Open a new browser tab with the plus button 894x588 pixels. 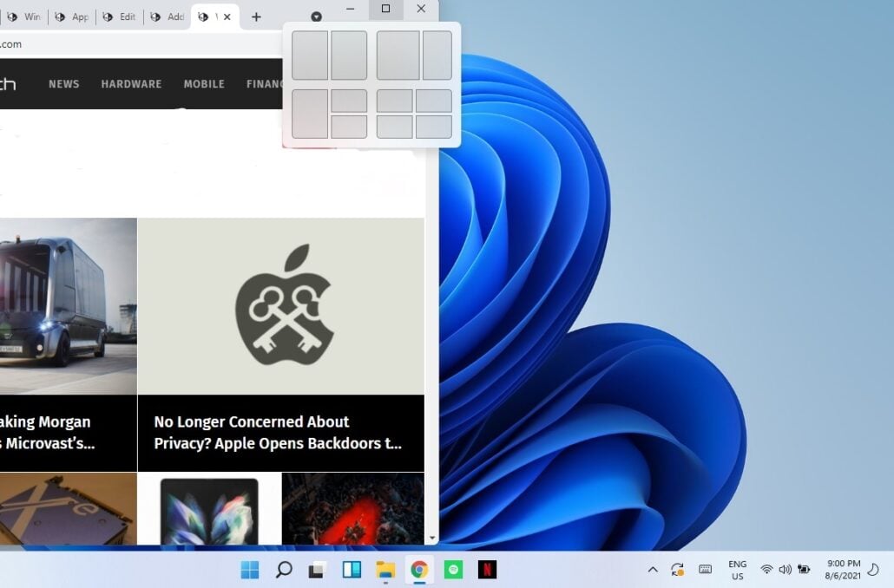[256, 16]
